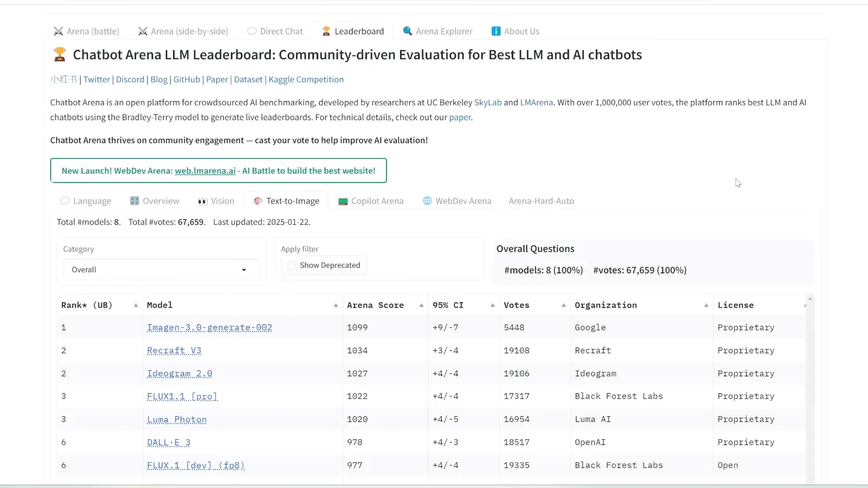Click the Organization cell Luma AI
This screenshot has height=488, width=868.
point(593,419)
